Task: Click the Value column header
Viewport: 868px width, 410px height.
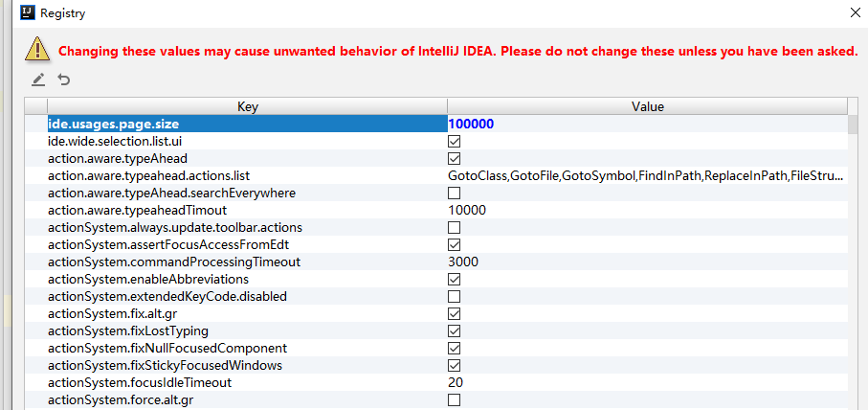Action: click(x=647, y=106)
